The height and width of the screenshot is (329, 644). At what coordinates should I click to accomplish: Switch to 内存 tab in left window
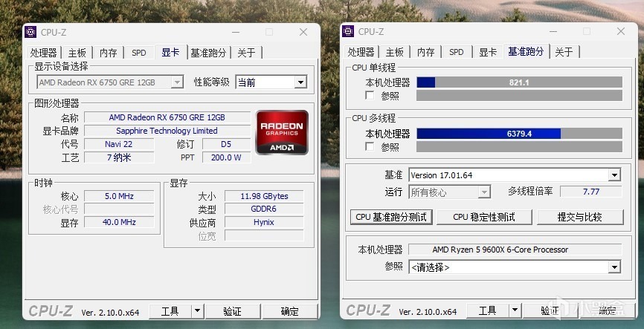point(109,53)
